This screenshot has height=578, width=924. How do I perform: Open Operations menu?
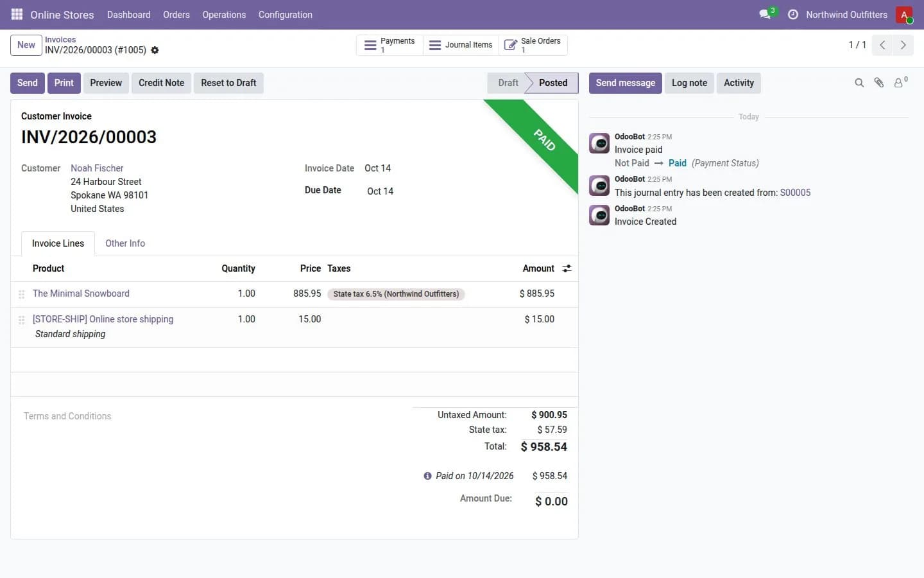tap(224, 15)
